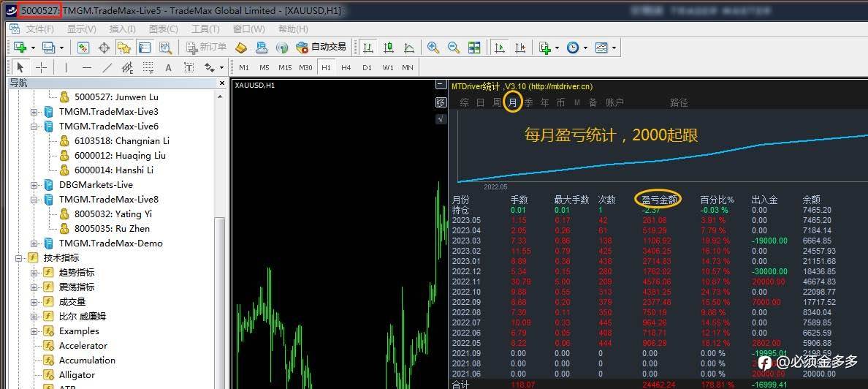Toggle chart shift
The width and height of the screenshot is (868, 389).
click(x=520, y=48)
